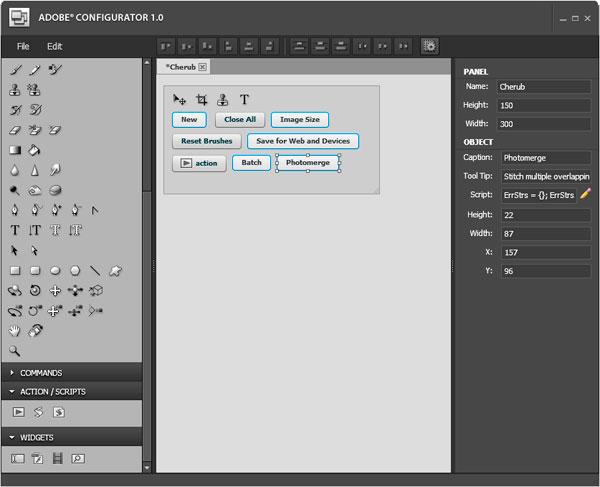The image size is (600, 487).
Task: Select the Dodge tool icon
Action: 15,190
